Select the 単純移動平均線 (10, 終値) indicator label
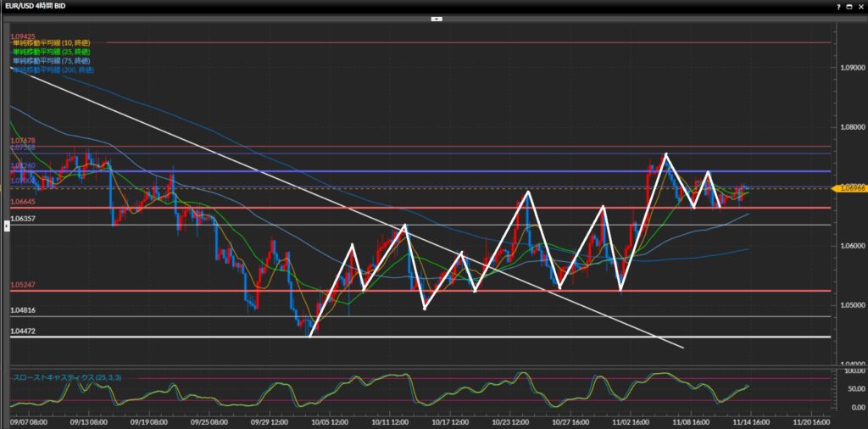Image resolution: width=868 pixels, height=429 pixels. pyautogui.click(x=52, y=42)
